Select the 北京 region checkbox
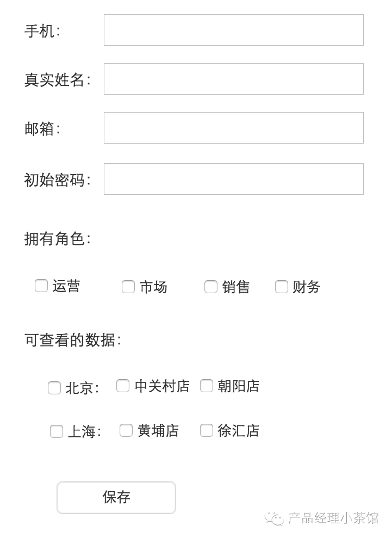This screenshot has height=538, width=392. 54,388
